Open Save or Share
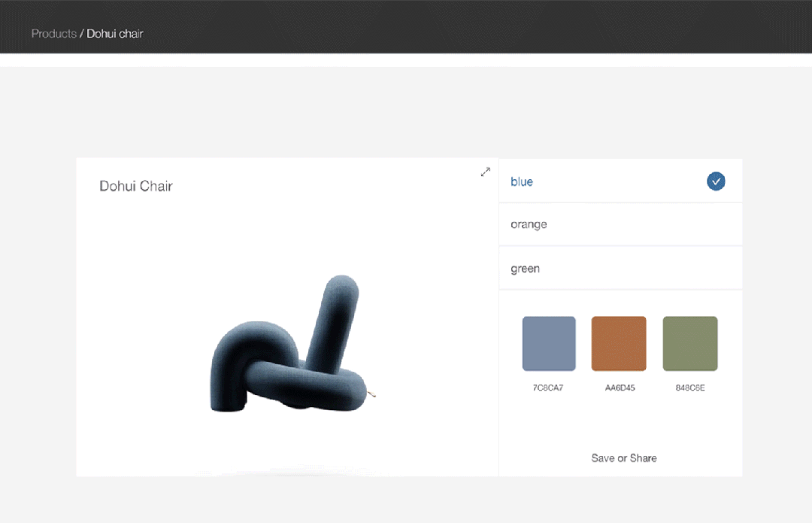Image resolution: width=812 pixels, height=523 pixels. click(624, 458)
